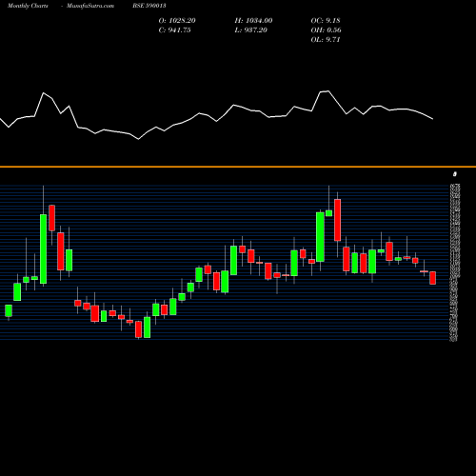Click the OC: 9.18 value
The image size is (476, 476).
click(326, 21)
